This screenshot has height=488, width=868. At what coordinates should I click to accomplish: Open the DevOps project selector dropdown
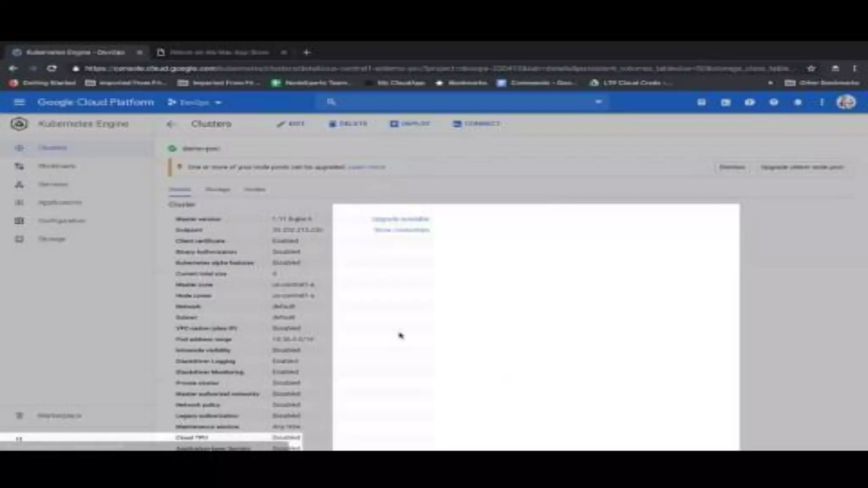[195, 103]
